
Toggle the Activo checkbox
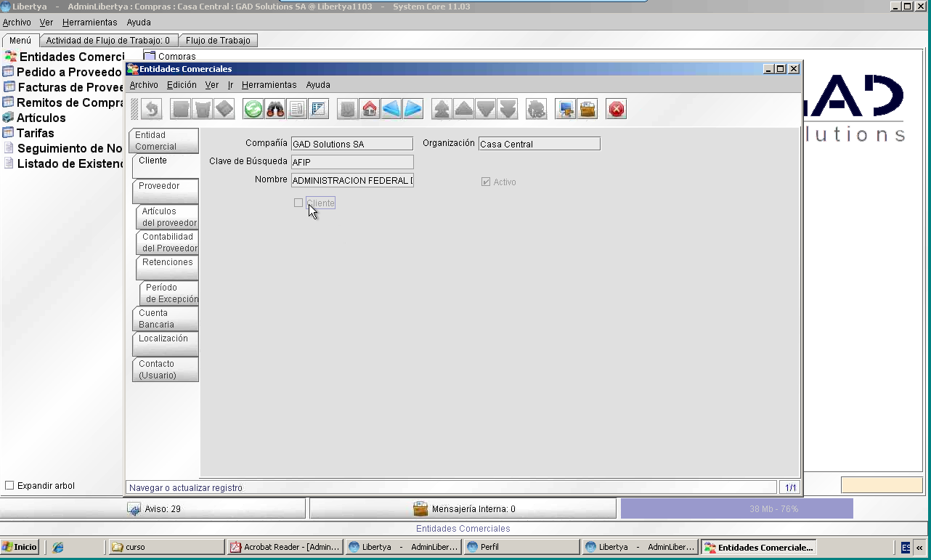tap(486, 182)
